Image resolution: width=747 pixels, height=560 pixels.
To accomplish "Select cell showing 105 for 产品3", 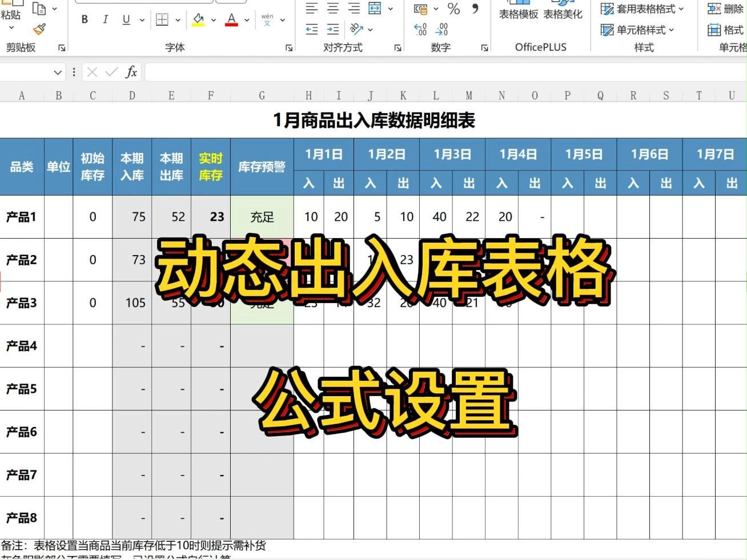I will click(132, 303).
